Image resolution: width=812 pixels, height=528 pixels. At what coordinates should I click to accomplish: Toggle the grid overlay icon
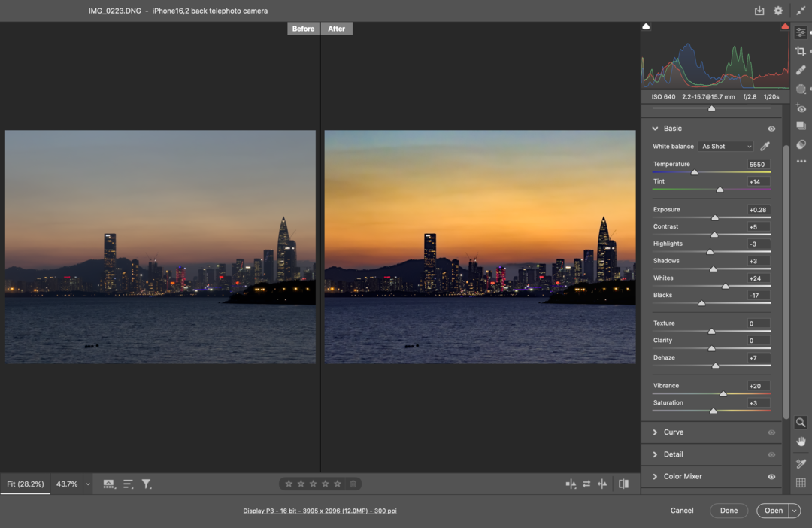[801, 483]
